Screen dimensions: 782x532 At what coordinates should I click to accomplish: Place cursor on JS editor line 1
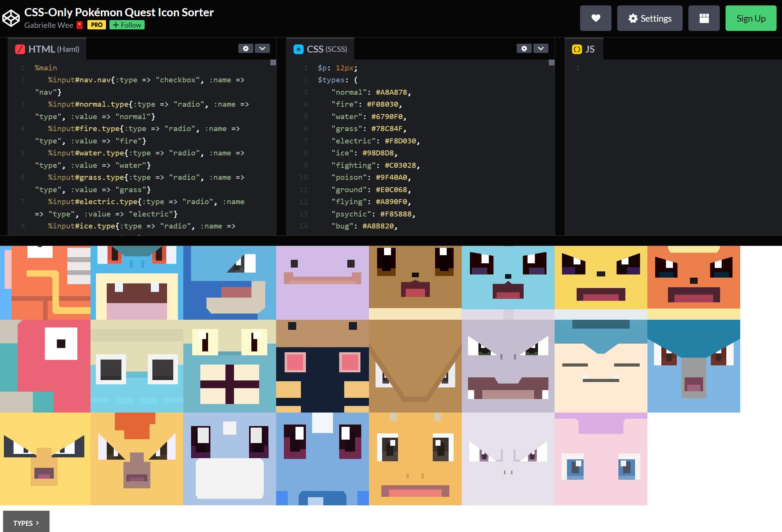pyautogui.click(x=681, y=68)
